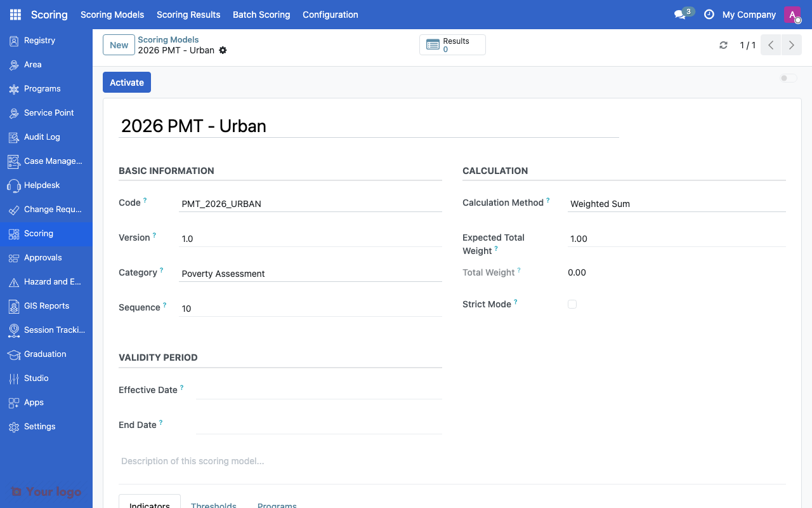
Task: Open the End Date picker
Action: (318, 425)
